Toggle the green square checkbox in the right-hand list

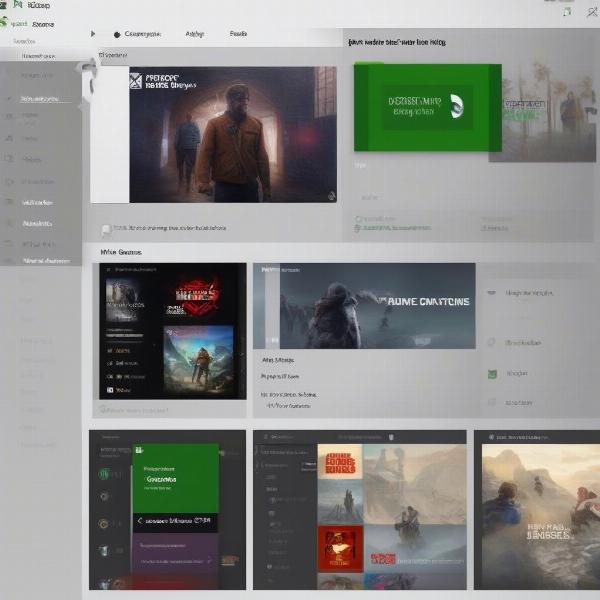point(492,374)
